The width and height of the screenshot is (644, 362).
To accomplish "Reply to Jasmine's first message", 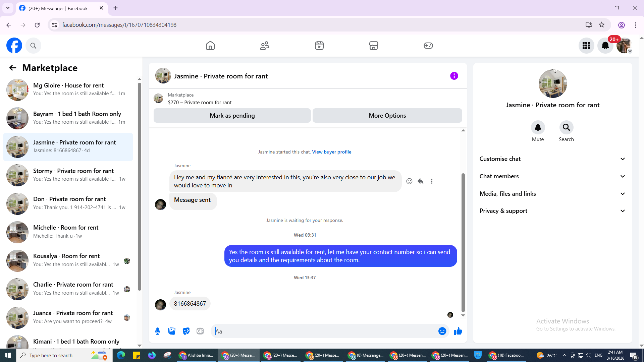I will 420,181.
